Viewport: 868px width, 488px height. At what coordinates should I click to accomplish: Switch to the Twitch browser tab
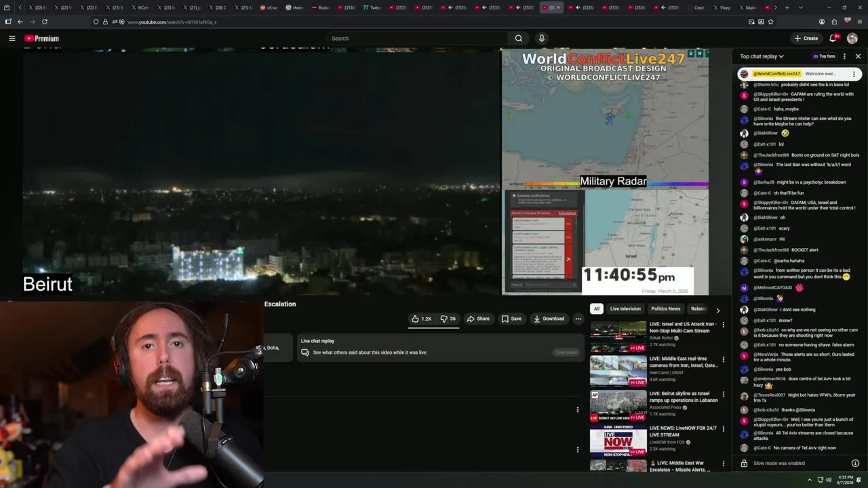(x=372, y=7)
